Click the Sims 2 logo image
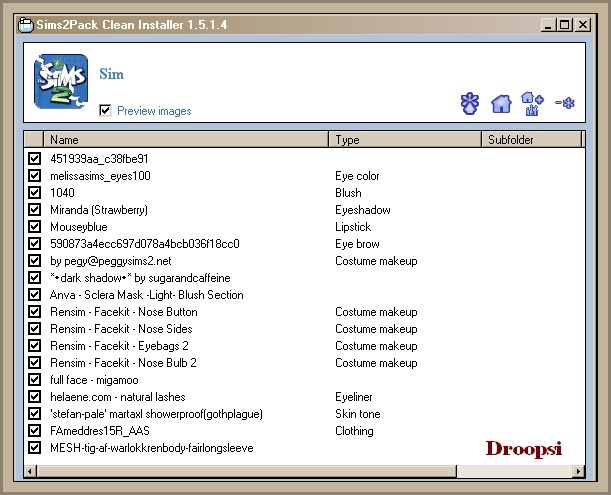Image resolution: width=611 pixels, height=495 pixels. pos(61,81)
